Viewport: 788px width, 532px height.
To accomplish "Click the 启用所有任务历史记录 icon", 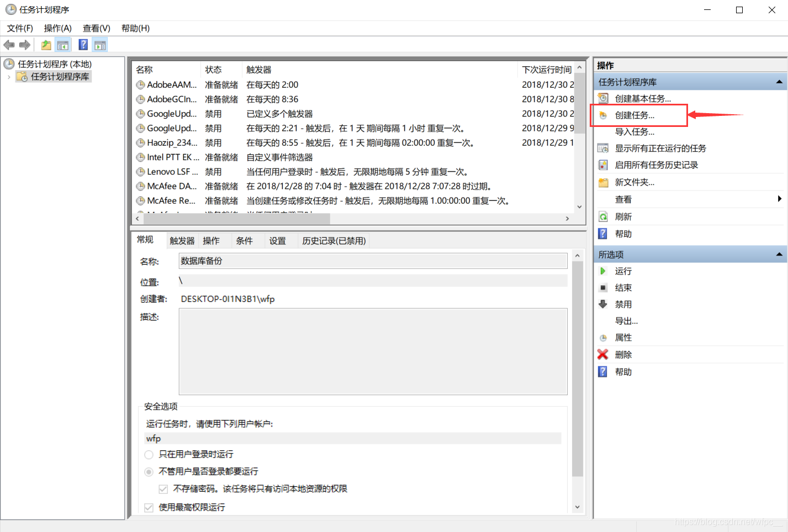I will point(604,165).
